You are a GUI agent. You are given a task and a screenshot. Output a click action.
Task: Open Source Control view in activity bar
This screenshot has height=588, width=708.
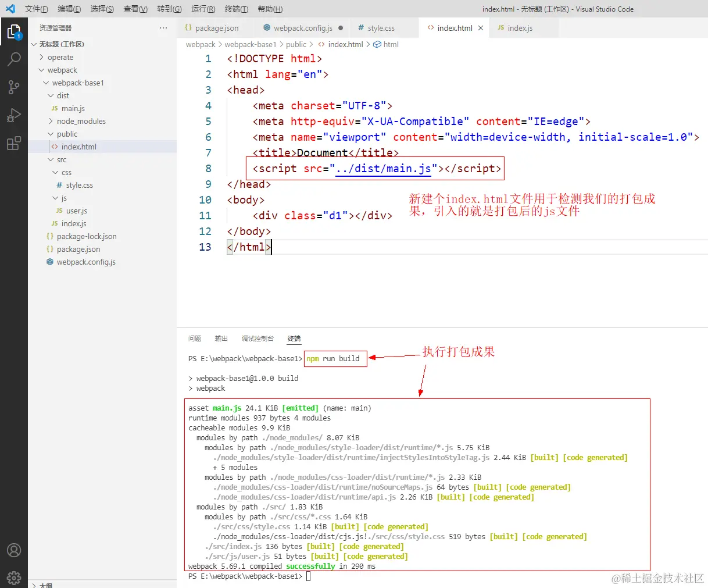(14, 87)
